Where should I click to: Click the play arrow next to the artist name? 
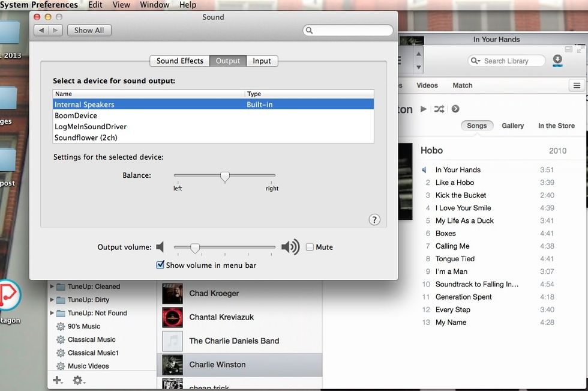pos(425,109)
